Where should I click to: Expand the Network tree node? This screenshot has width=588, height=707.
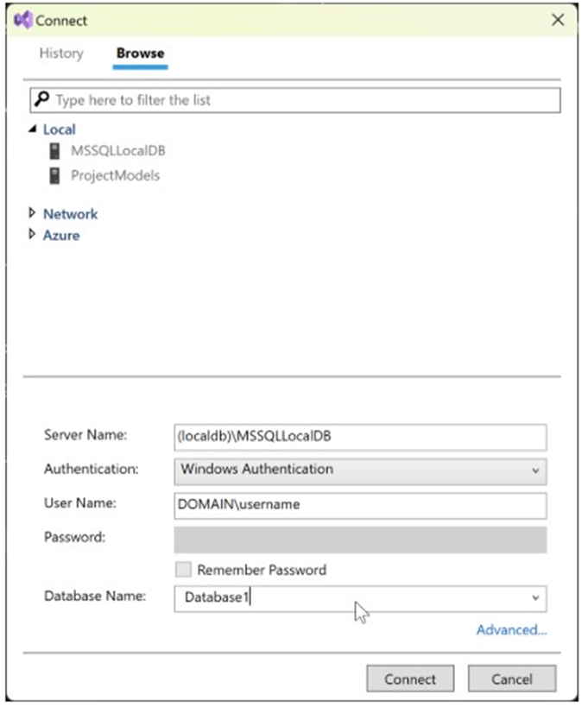32,213
